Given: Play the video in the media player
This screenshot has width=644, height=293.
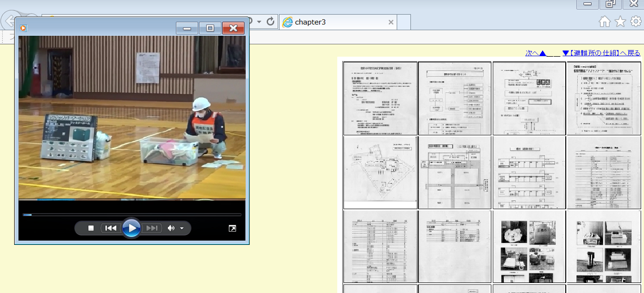Looking at the screenshot, I should click(x=131, y=228).
